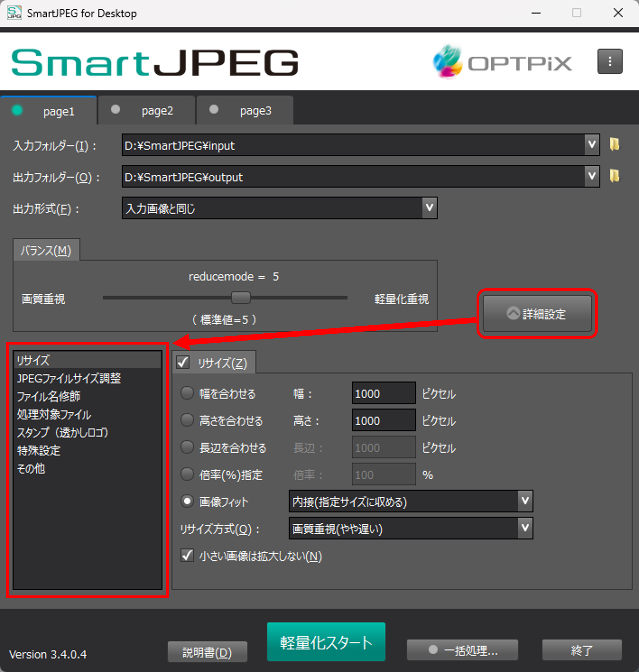Select その他 in the list
639x672 pixels.
[87, 468]
